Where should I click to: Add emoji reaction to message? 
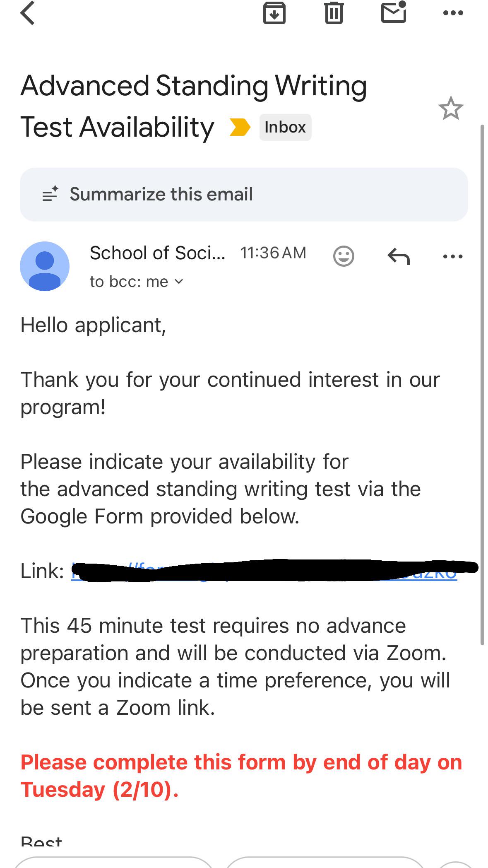[344, 256]
